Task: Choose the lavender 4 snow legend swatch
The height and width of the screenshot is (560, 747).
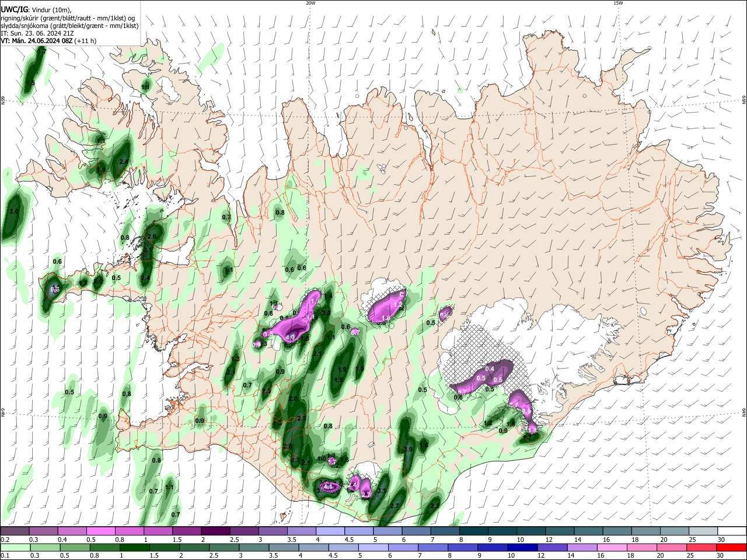Action: [x=330, y=531]
